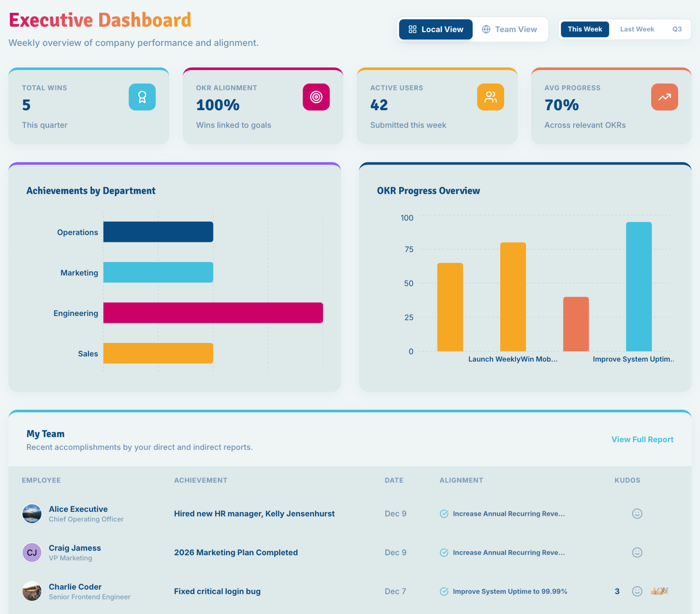The height and width of the screenshot is (614, 700).
Task: Click the My Team heading
Action: click(45, 433)
